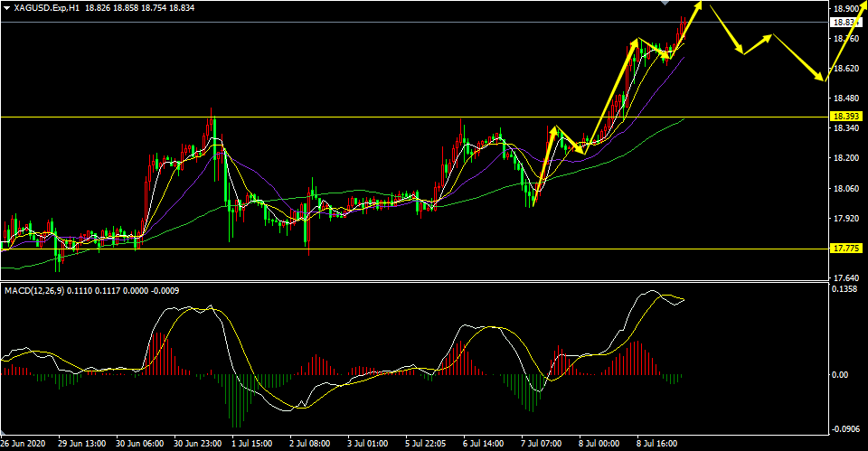This screenshot has height=451, width=868.
Task: Click the 7 Jul 07:00 time label
Action: tap(541, 444)
